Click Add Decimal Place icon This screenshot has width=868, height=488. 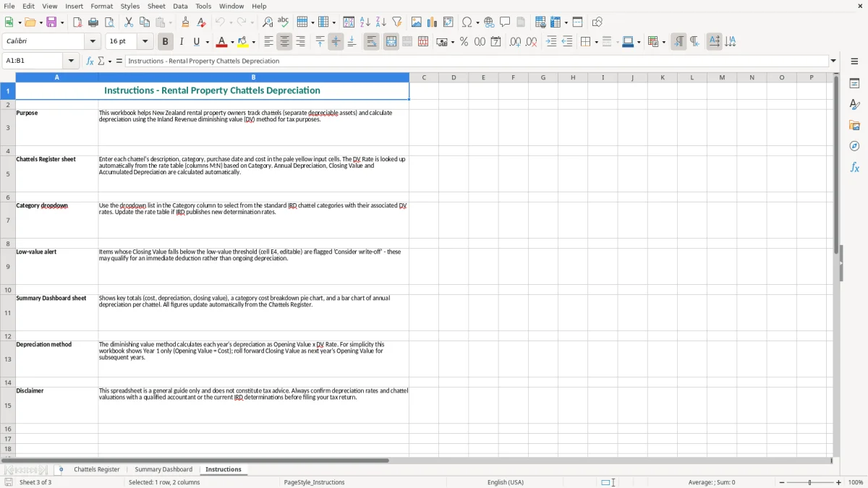point(515,42)
